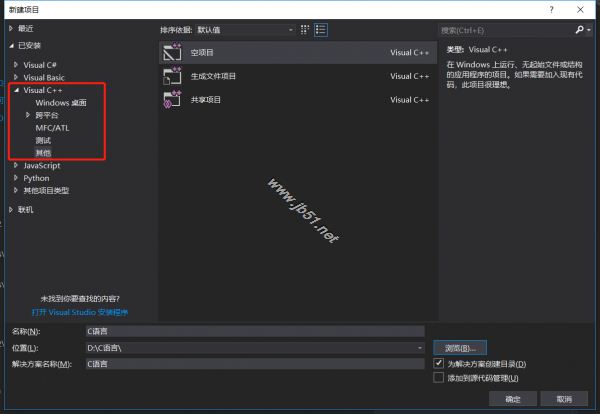Select the 共享项目 template name
Image resolution: width=600 pixels, height=414 pixels.
click(x=205, y=100)
